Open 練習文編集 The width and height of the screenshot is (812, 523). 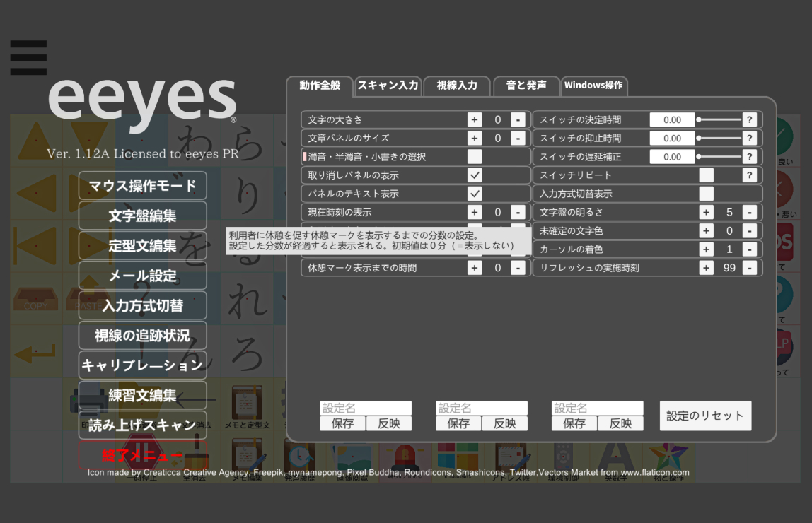tap(142, 396)
